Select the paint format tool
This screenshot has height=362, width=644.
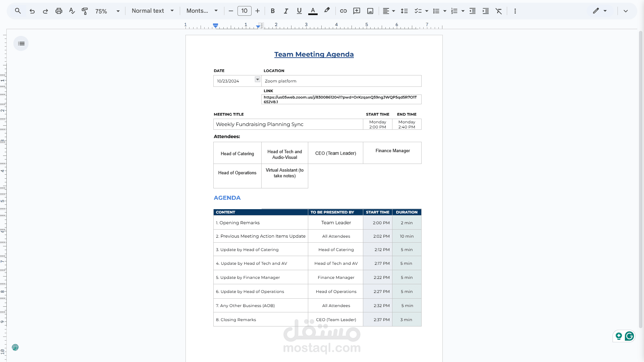pos(85,11)
